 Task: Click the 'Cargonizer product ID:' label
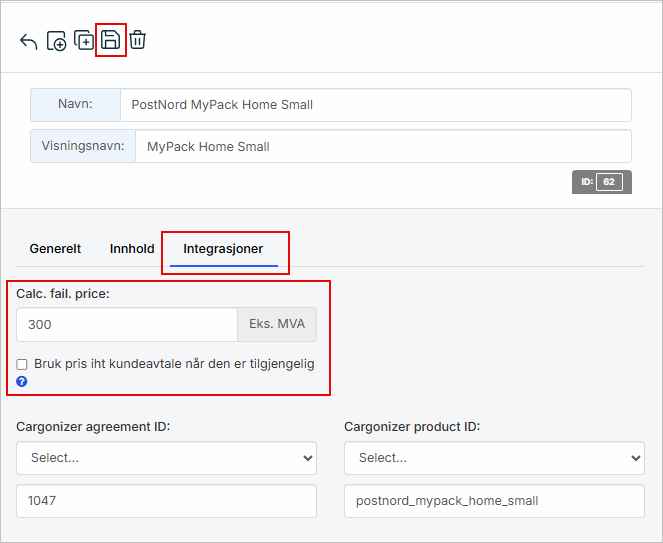click(x=412, y=427)
